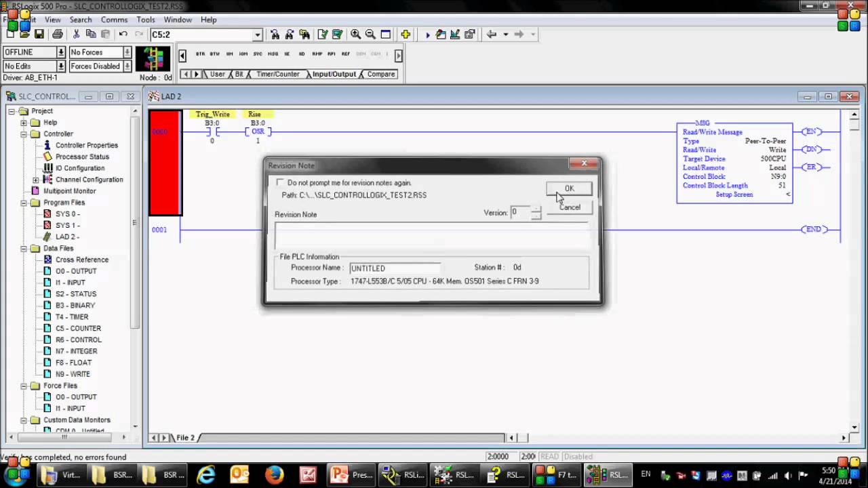The image size is (868, 488).
Task: Collapse the Program Files folder
Action: [x=24, y=203]
